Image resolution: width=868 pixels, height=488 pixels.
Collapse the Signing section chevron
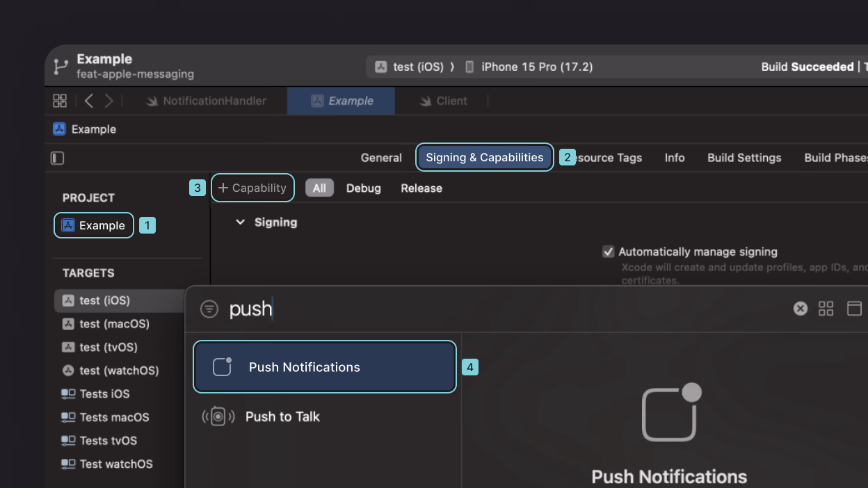pos(241,222)
